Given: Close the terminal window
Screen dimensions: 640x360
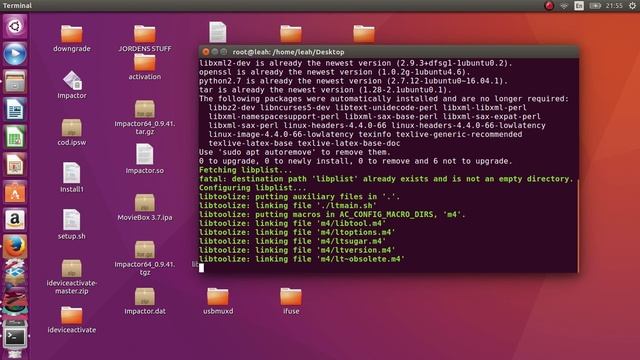Looking at the screenshot, I should point(206,52).
